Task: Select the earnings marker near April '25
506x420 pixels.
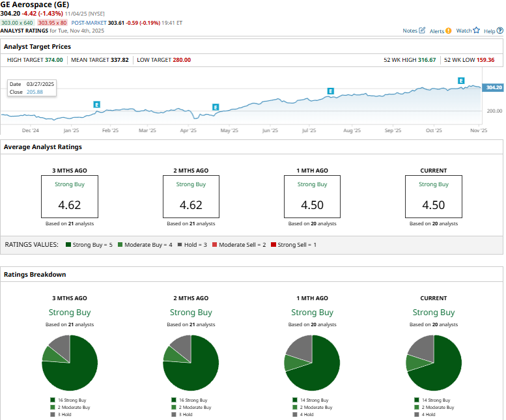Action: 215,107
